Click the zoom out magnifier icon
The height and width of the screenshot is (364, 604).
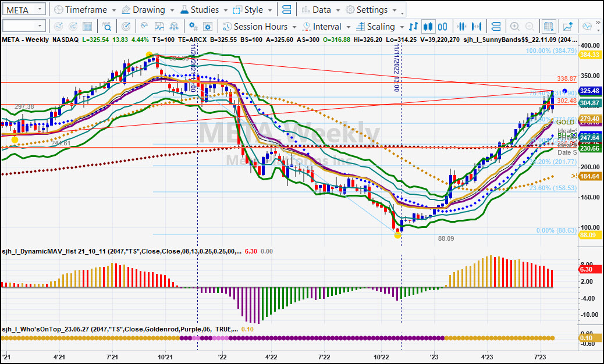coord(530,27)
